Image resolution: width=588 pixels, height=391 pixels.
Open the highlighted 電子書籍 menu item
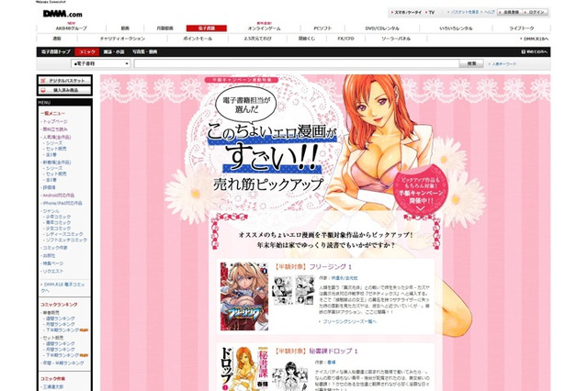point(206,28)
